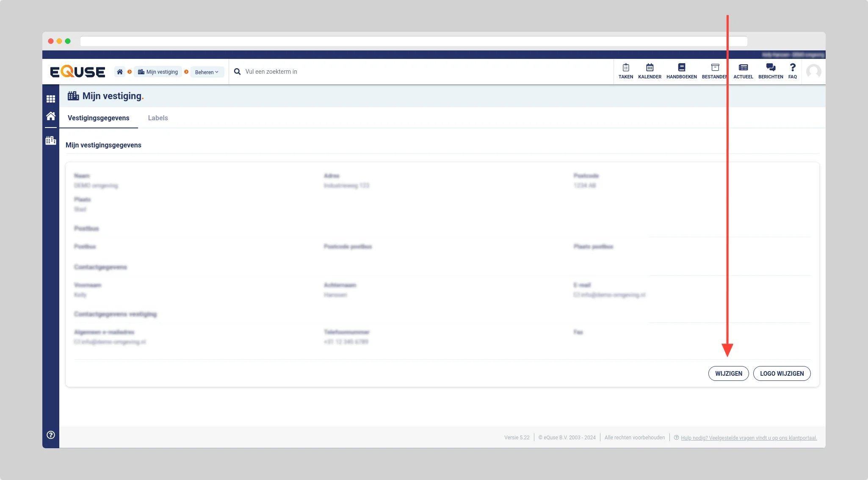
Task: Click the Logo wijzigen button
Action: 782,374
